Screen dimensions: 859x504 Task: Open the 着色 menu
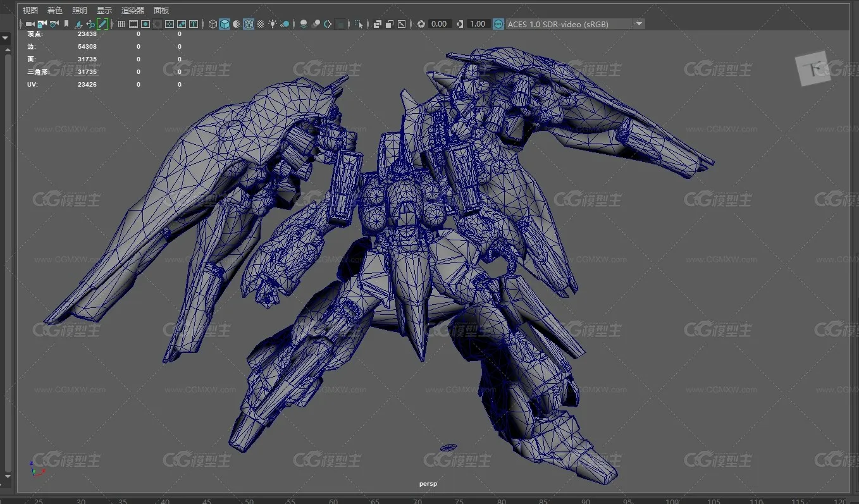click(x=55, y=11)
